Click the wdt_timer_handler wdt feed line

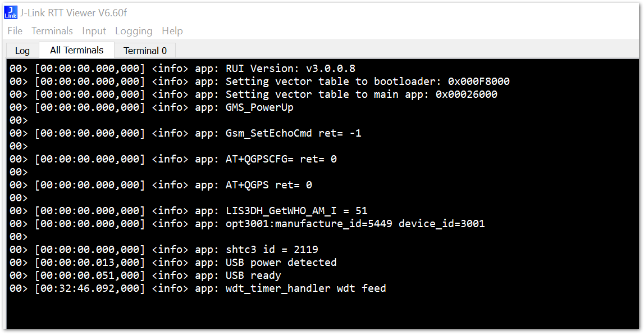point(198,288)
